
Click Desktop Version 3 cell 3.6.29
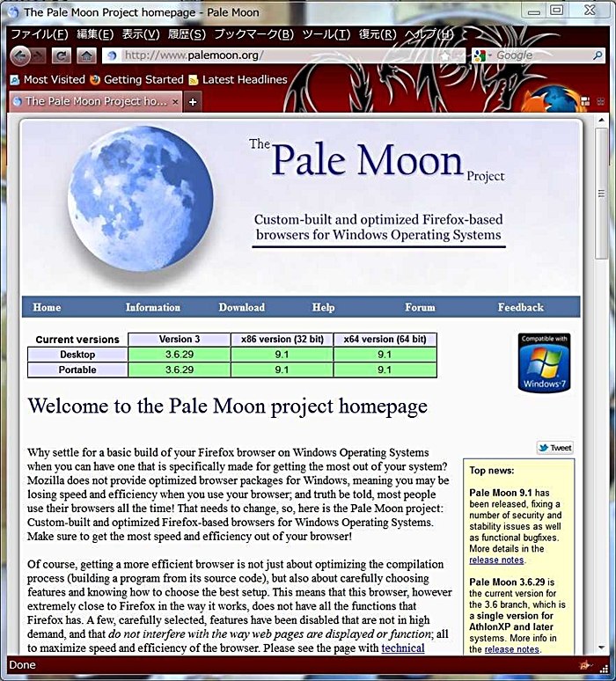point(179,355)
